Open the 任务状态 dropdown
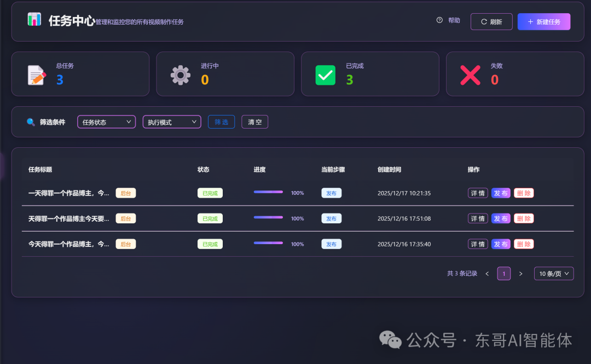 click(x=107, y=122)
